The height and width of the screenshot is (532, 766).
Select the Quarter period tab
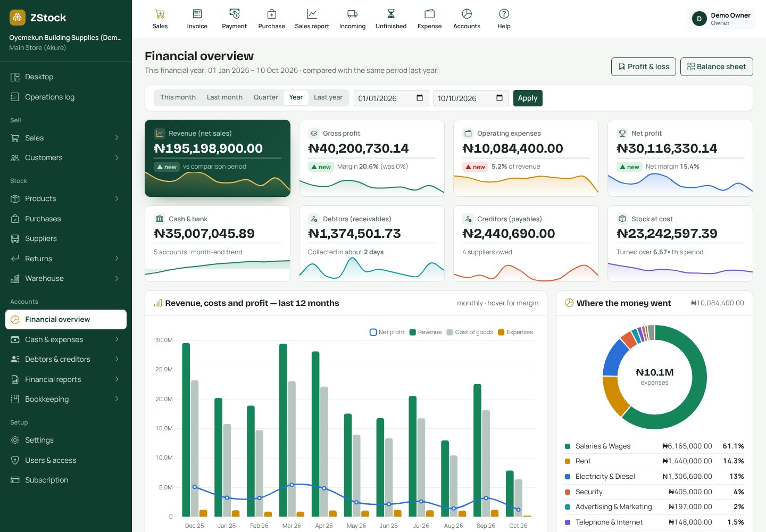pyautogui.click(x=266, y=97)
